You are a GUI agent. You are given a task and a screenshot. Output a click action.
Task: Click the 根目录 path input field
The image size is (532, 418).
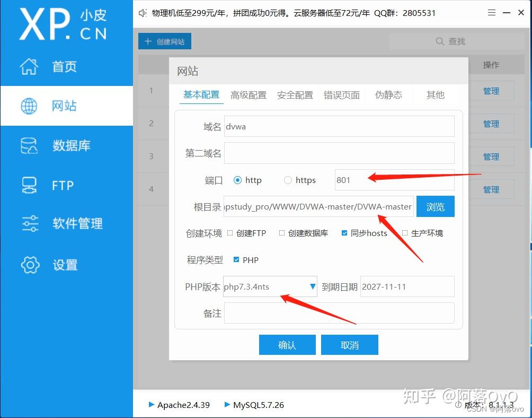coord(318,206)
